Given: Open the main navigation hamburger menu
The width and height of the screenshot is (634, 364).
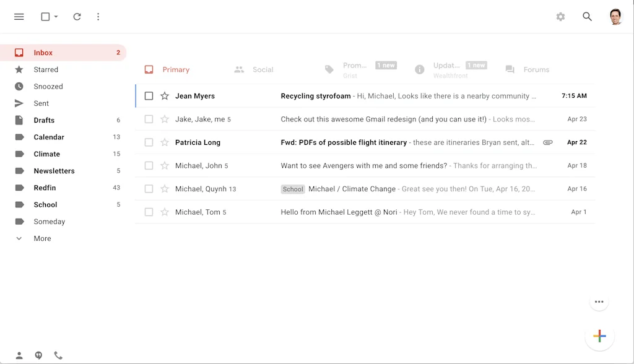Looking at the screenshot, I should tap(19, 17).
